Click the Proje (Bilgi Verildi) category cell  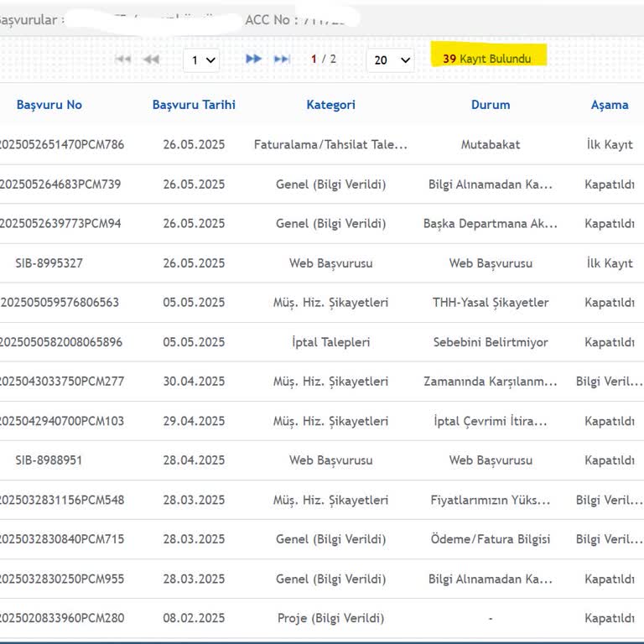click(x=330, y=618)
